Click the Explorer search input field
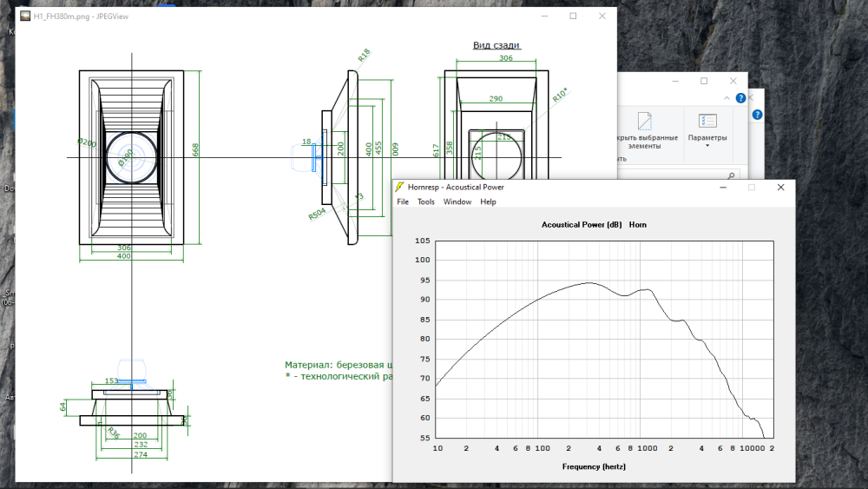Screen dimensions: 868x489 [677, 175]
